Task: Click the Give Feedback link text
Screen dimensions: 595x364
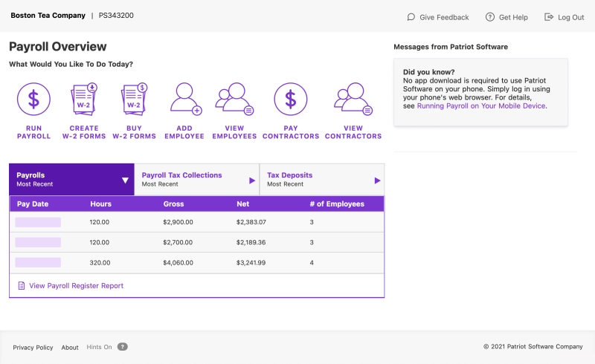Action: coord(444,17)
